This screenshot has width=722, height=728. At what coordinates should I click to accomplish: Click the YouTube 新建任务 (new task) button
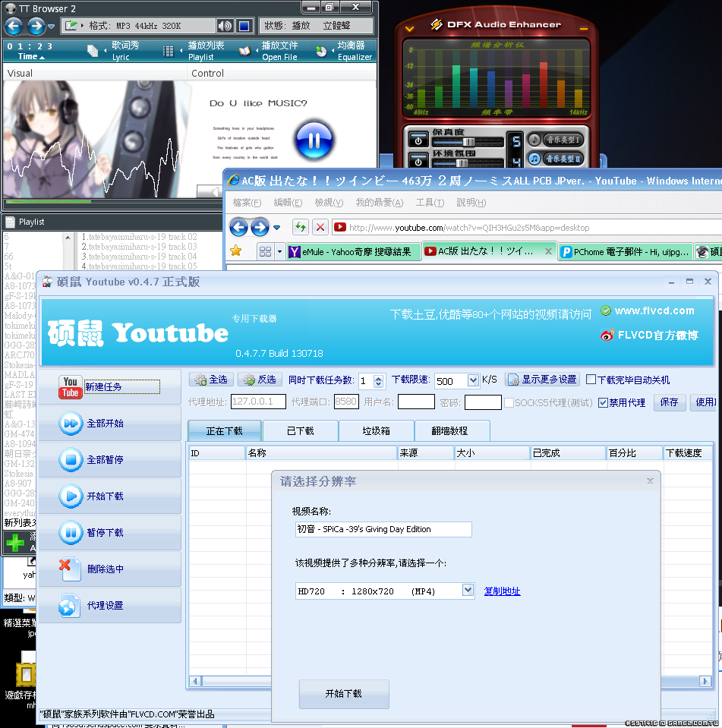coord(109,387)
